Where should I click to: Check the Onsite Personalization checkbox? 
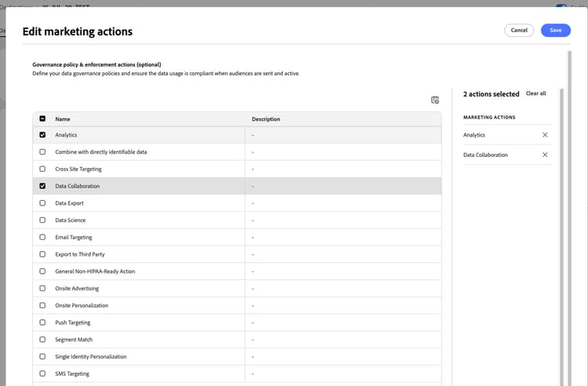(42, 305)
